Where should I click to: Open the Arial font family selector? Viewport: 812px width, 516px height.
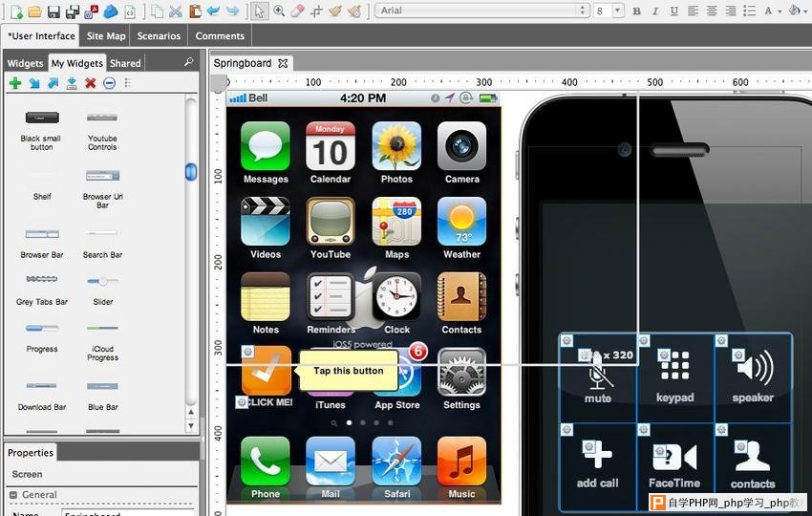pos(482,11)
